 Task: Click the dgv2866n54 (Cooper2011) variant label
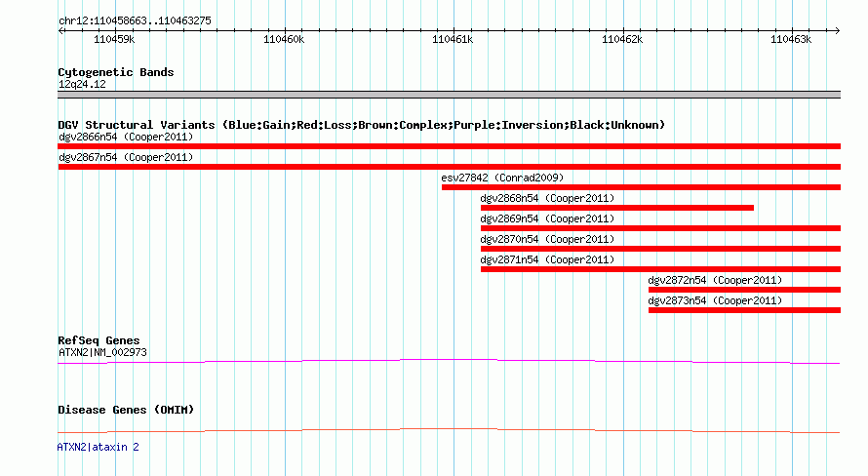(x=126, y=137)
